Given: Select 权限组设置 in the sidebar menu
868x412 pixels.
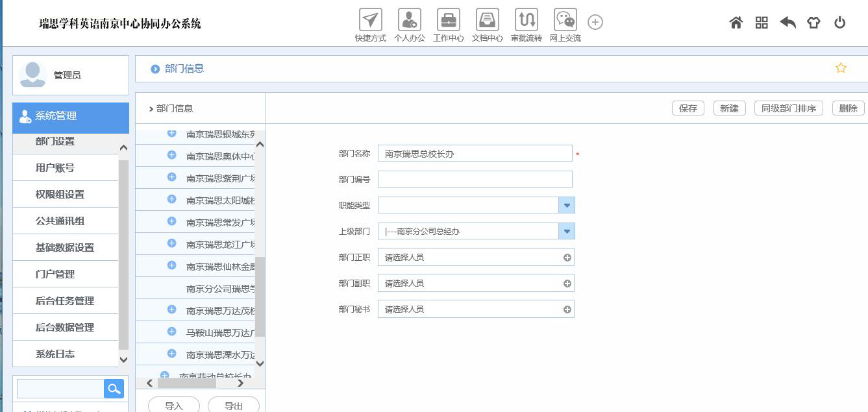Looking at the screenshot, I should pyautogui.click(x=60, y=194).
